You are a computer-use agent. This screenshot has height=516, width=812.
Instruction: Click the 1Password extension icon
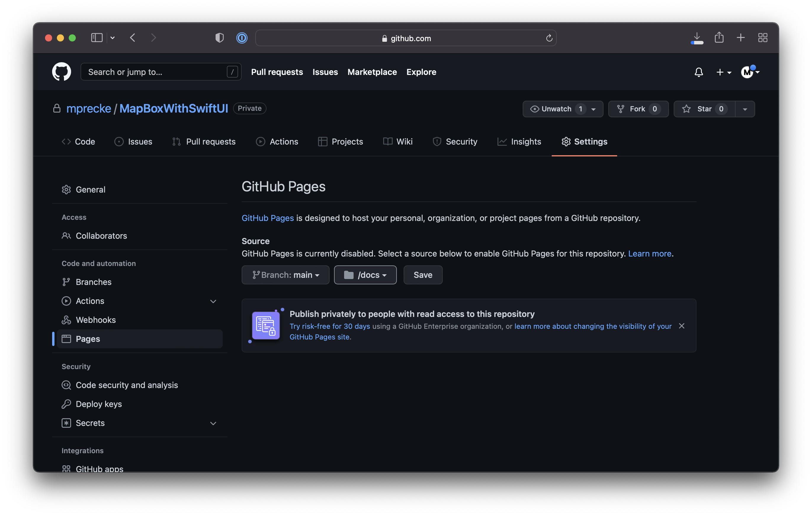(241, 38)
